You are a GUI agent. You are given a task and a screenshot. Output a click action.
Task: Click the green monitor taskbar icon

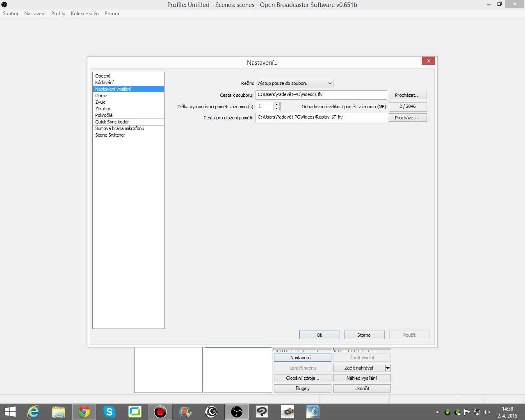135,412
